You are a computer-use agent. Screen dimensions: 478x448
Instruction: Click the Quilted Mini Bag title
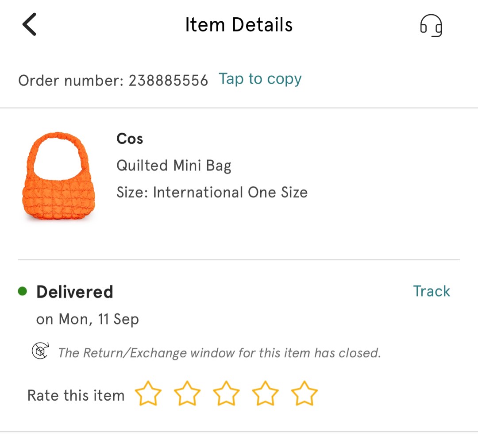click(173, 166)
